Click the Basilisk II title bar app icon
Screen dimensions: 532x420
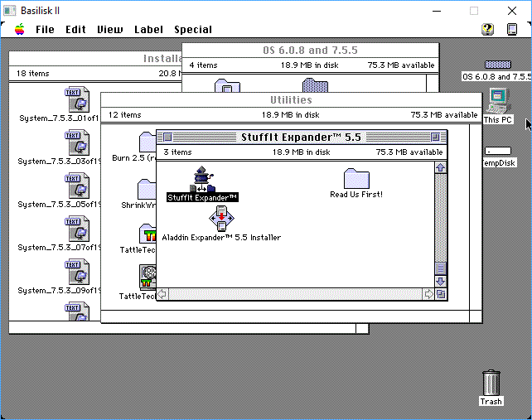click(x=9, y=11)
